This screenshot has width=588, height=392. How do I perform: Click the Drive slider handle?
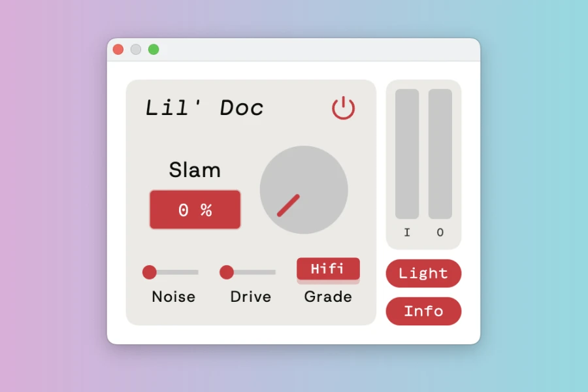(x=227, y=272)
